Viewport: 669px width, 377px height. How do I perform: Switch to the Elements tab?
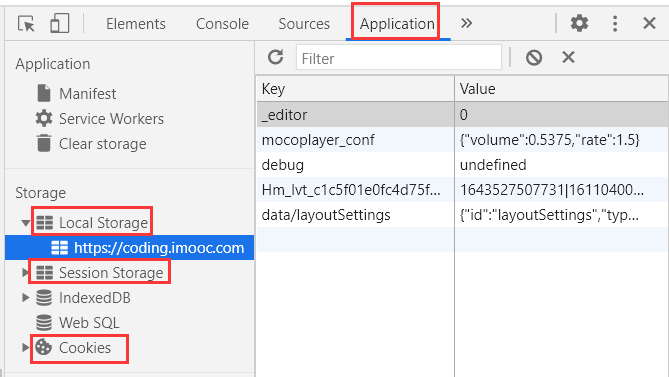(136, 24)
